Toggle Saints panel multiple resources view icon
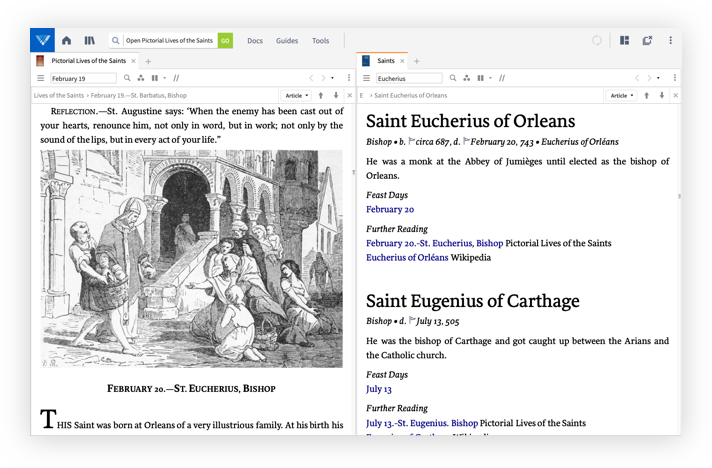 (480, 78)
